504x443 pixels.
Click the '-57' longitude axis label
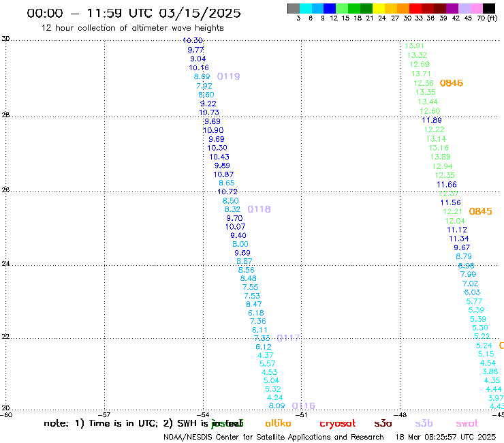(x=104, y=414)
